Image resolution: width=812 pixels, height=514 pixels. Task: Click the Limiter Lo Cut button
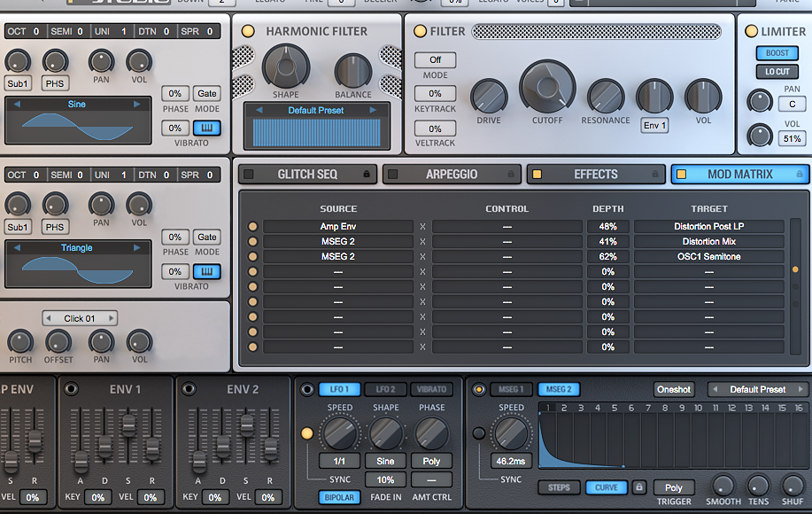(x=777, y=72)
